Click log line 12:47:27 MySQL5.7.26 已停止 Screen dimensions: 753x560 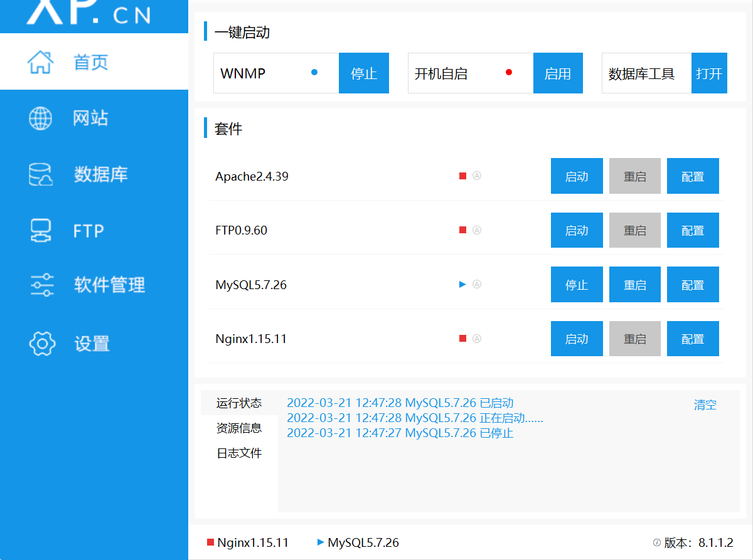[400, 433]
